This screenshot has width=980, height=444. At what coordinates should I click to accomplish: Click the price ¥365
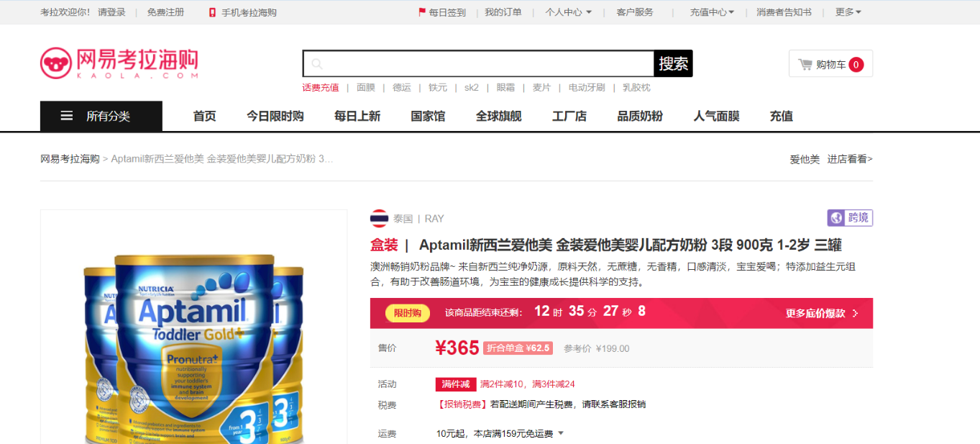(457, 348)
